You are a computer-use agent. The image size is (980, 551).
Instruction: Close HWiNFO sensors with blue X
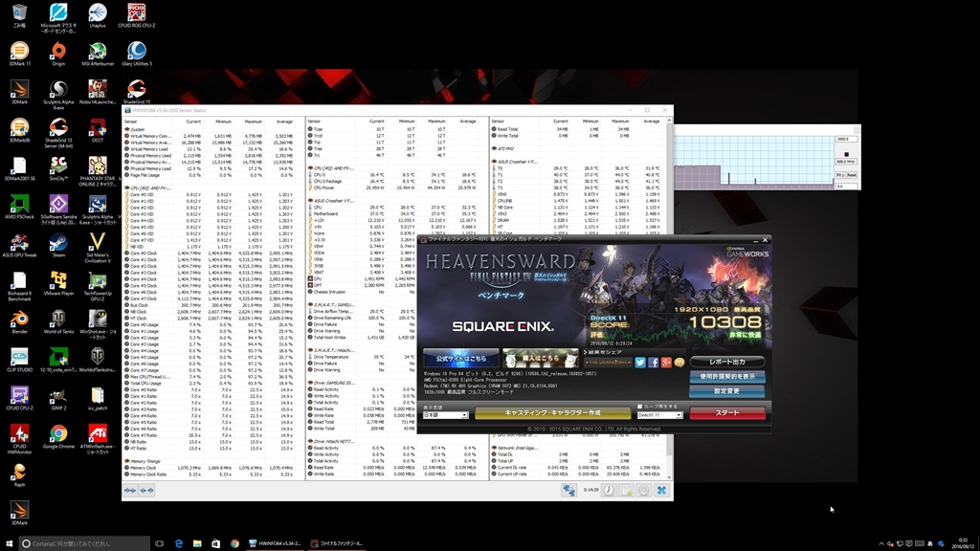661,491
